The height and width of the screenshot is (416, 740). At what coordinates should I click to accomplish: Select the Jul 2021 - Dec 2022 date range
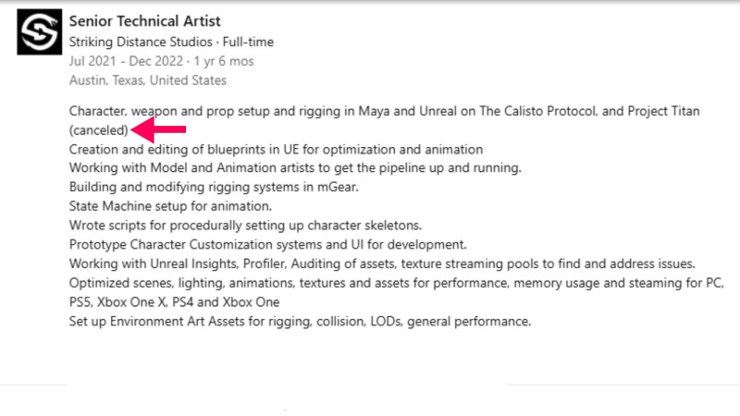click(120, 61)
